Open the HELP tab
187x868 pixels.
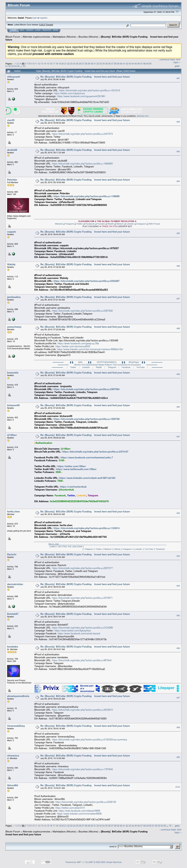pyautogui.click(x=22, y=30)
